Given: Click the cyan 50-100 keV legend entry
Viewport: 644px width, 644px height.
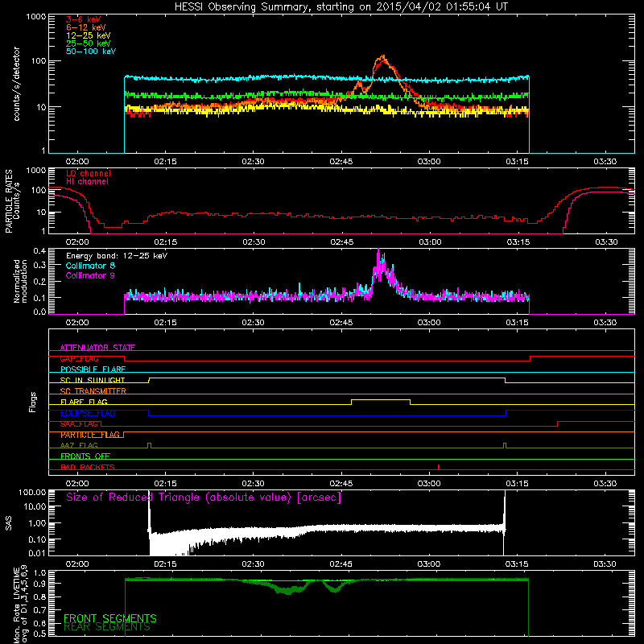Looking at the screenshot, I should tap(91, 52).
